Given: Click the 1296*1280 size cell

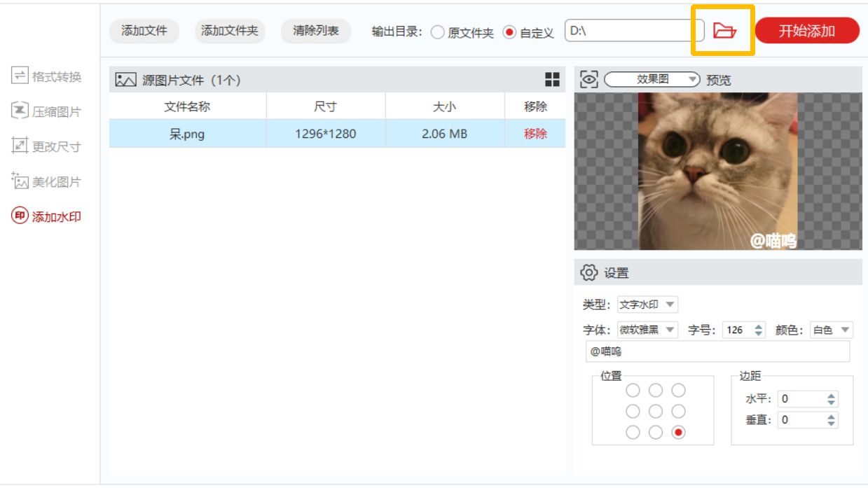Looking at the screenshot, I should click(326, 134).
